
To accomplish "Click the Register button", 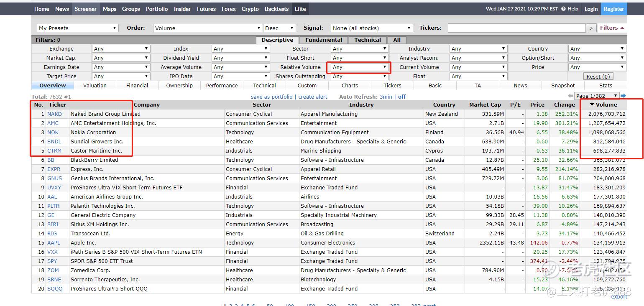I will click(614, 9).
